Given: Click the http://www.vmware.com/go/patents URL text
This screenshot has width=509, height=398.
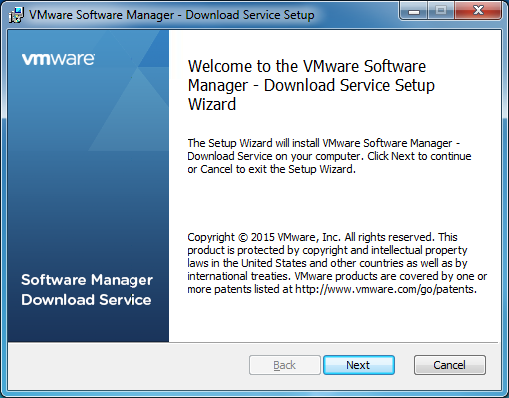Looking at the screenshot, I should click(x=385, y=289).
